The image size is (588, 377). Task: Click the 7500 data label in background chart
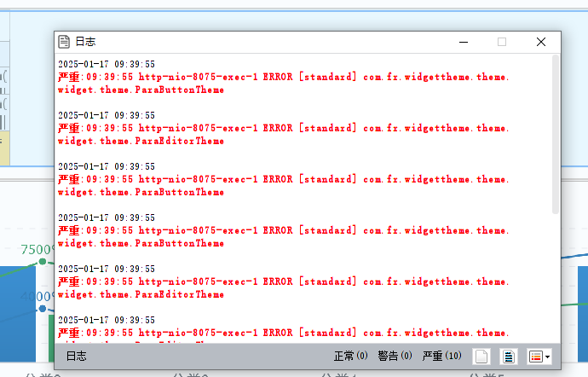[37, 249]
